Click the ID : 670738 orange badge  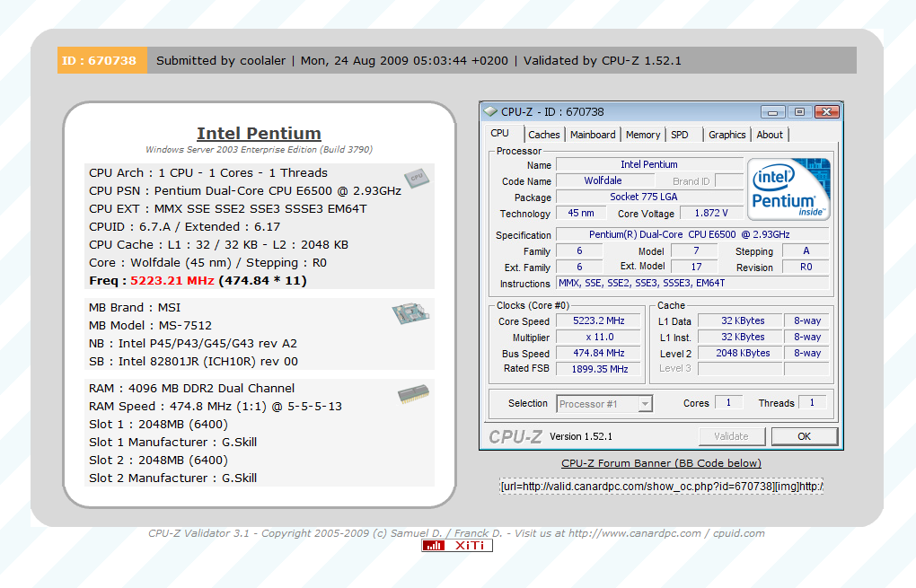point(101,60)
